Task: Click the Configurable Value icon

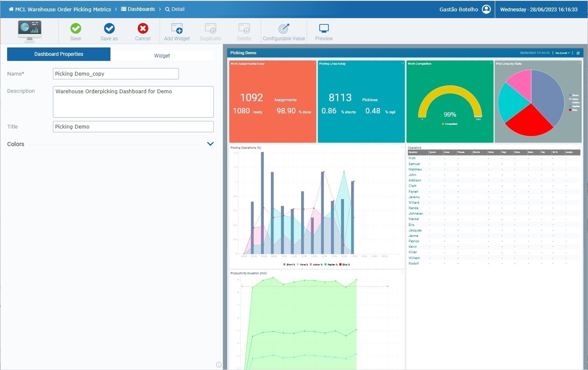Action: tap(284, 29)
